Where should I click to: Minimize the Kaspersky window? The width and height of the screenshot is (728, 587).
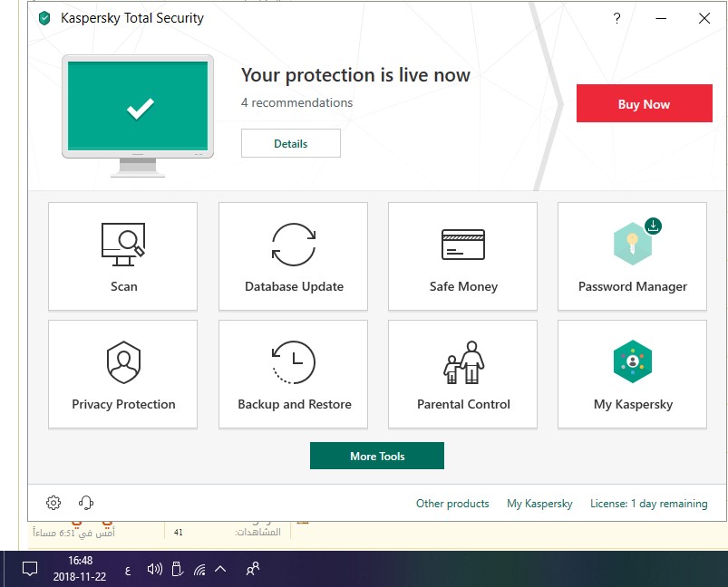[x=661, y=18]
